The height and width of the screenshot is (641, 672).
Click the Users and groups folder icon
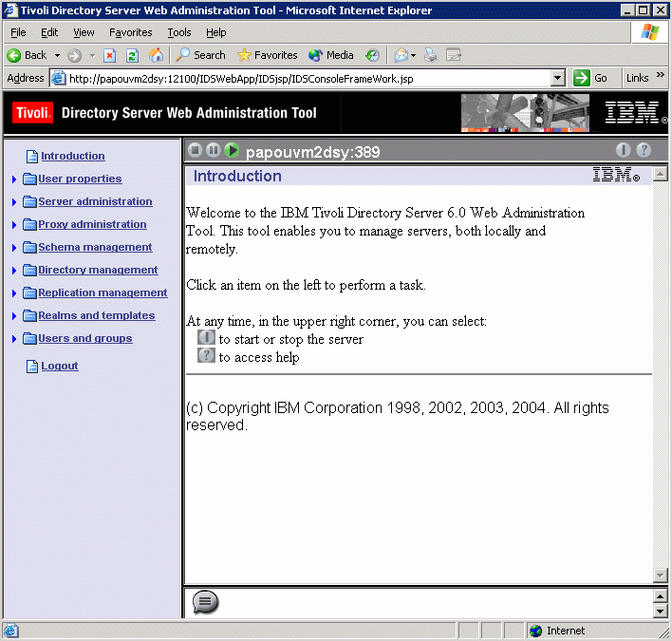(x=29, y=338)
